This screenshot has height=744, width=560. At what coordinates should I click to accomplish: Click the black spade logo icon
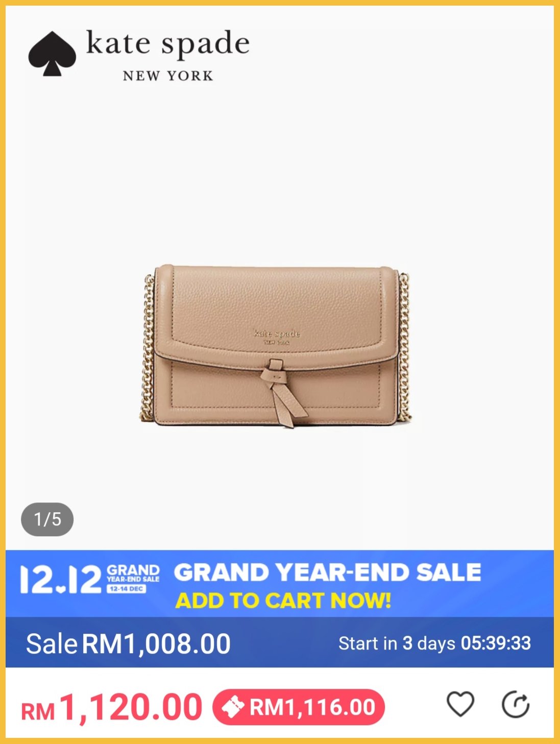pyautogui.click(x=52, y=54)
